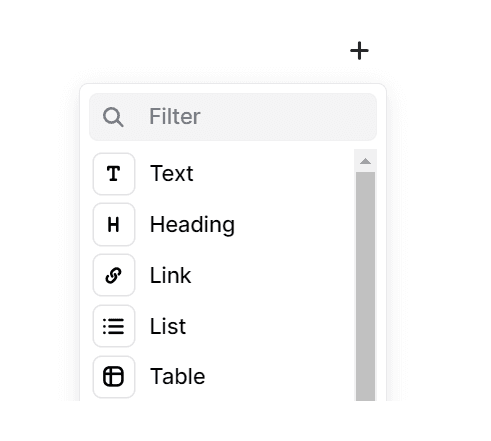Select the bulleted List icon
This screenshot has width=491, height=441.
[x=114, y=326]
